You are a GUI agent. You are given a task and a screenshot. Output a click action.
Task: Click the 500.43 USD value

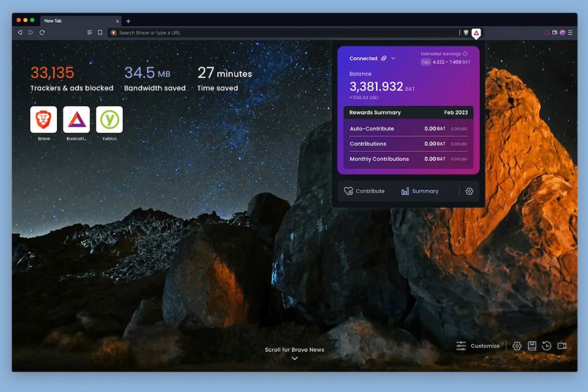pos(364,97)
